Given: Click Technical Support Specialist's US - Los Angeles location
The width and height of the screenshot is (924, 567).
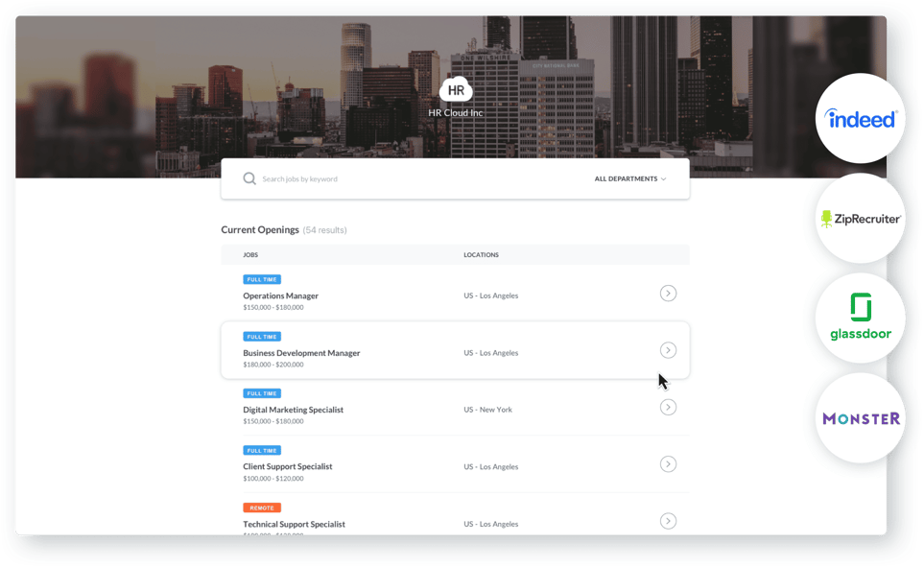Looking at the screenshot, I should click(x=491, y=524).
